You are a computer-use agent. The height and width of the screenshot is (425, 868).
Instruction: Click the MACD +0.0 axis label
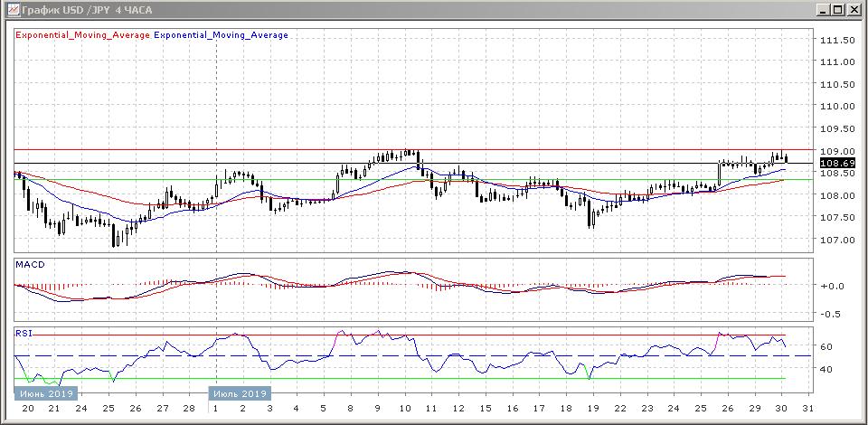831,286
